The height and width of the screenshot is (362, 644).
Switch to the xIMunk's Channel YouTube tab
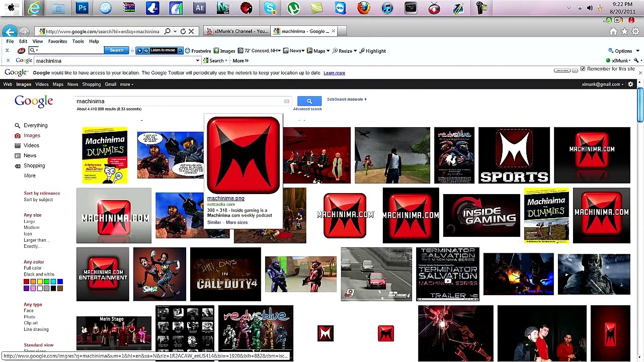coord(237,31)
